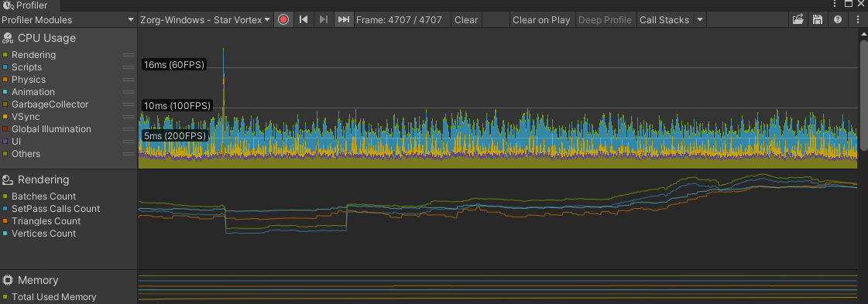Open the Profiler Modules dropdown
The height and width of the screenshot is (304, 868).
68,20
